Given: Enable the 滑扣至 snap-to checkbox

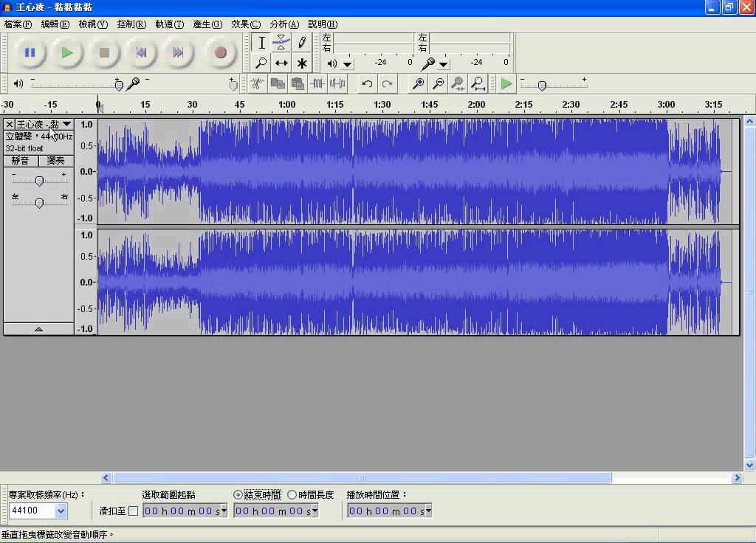Looking at the screenshot, I should pyautogui.click(x=133, y=511).
